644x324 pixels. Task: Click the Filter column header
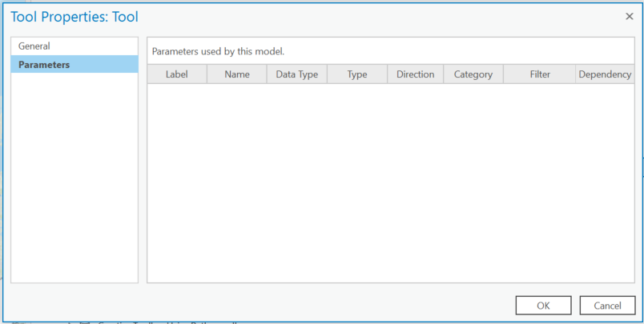pos(540,74)
